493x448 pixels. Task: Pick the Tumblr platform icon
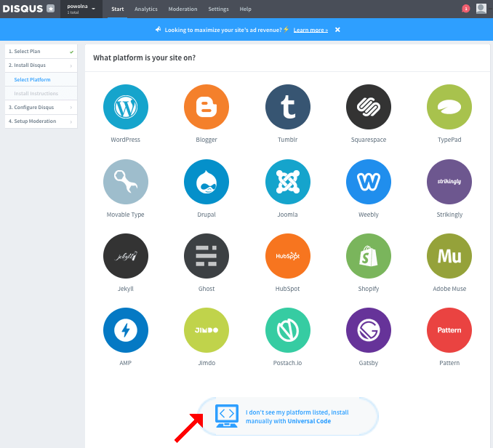pos(288,107)
